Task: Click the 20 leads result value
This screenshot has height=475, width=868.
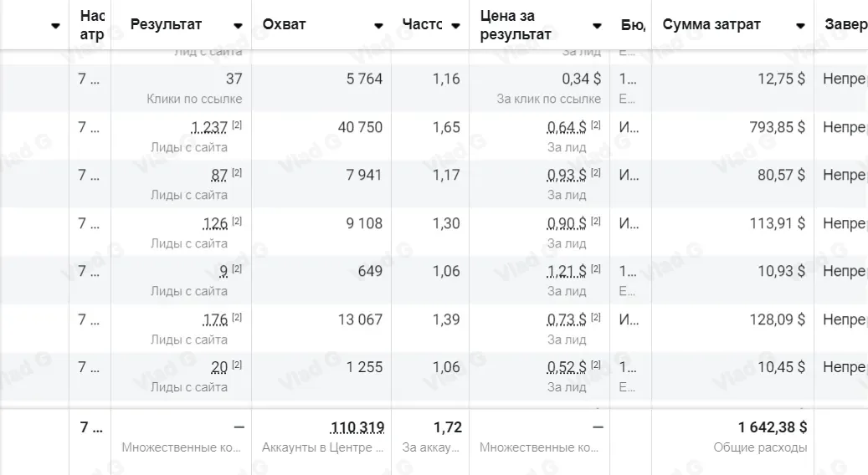Action: pyautogui.click(x=219, y=367)
